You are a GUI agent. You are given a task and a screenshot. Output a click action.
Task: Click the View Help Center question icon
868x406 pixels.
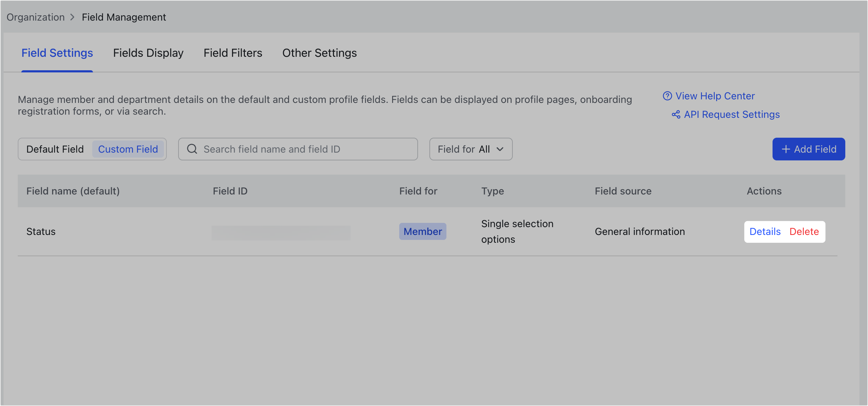click(x=667, y=96)
